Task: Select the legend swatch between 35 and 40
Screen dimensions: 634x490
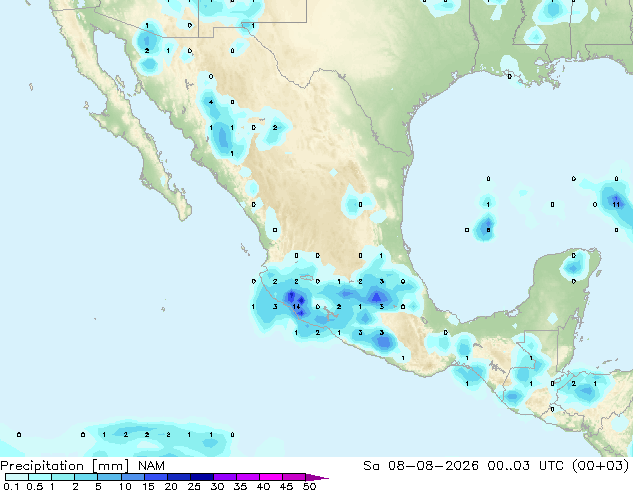Action: pos(248,477)
